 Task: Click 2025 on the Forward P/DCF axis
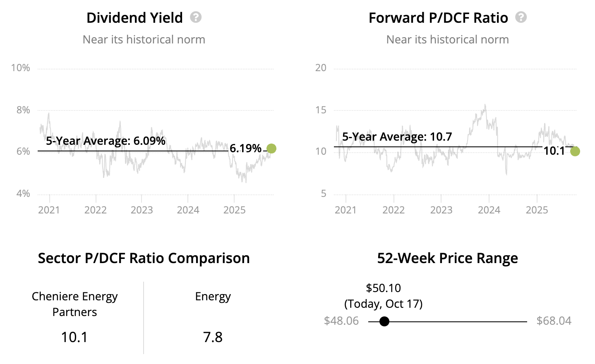537,210
